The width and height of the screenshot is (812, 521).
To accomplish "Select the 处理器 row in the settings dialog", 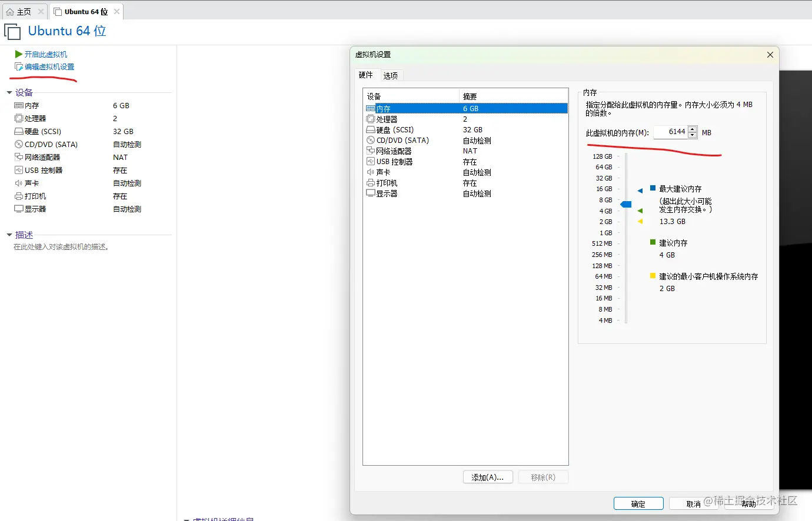I will (x=466, y=119).
